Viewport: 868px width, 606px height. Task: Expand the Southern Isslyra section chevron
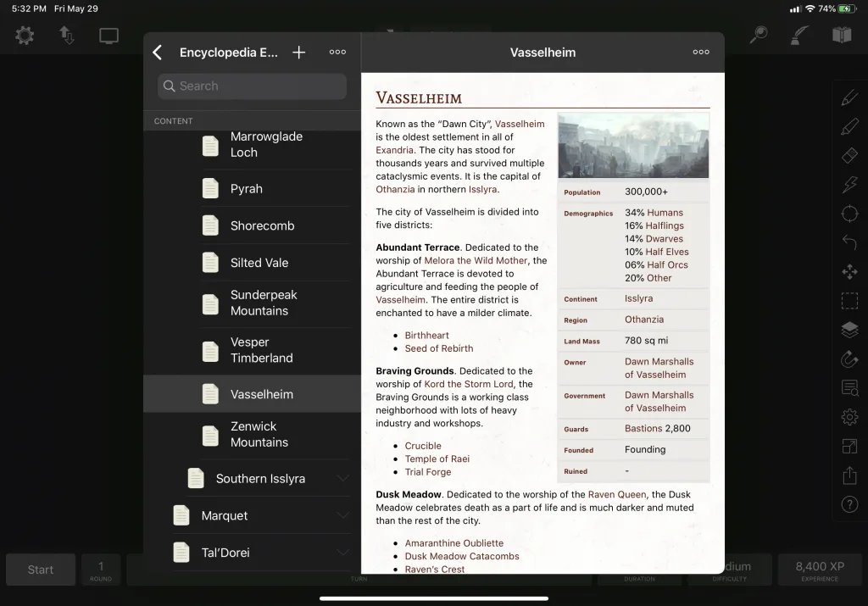point(342,479)
